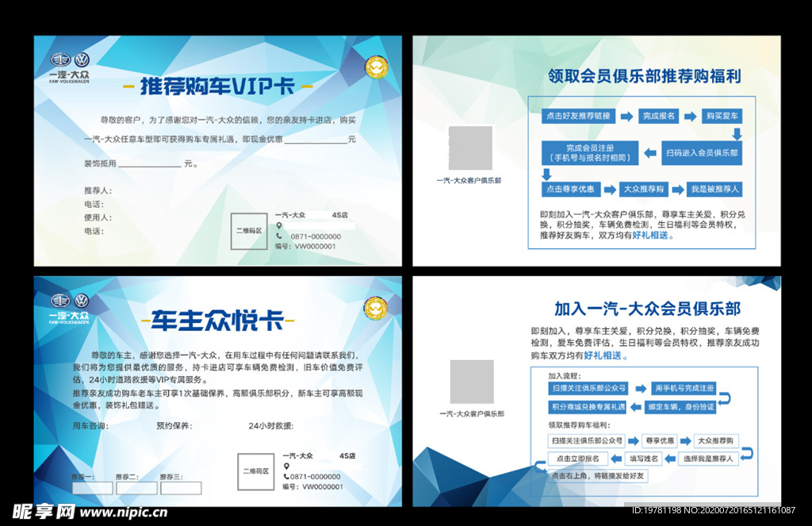The image size is (812, 526).
Task: Click the 二维码区 box on the 推荐购车VIP卡
Action: (x=249, y=231)
